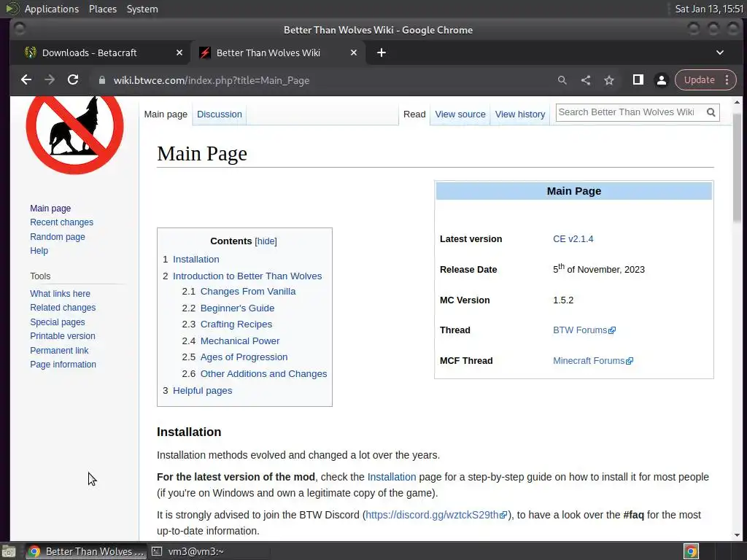The height and width of the screenshot is (560, 747).
Task: Open Special pages link
Action: click(57, 322)
